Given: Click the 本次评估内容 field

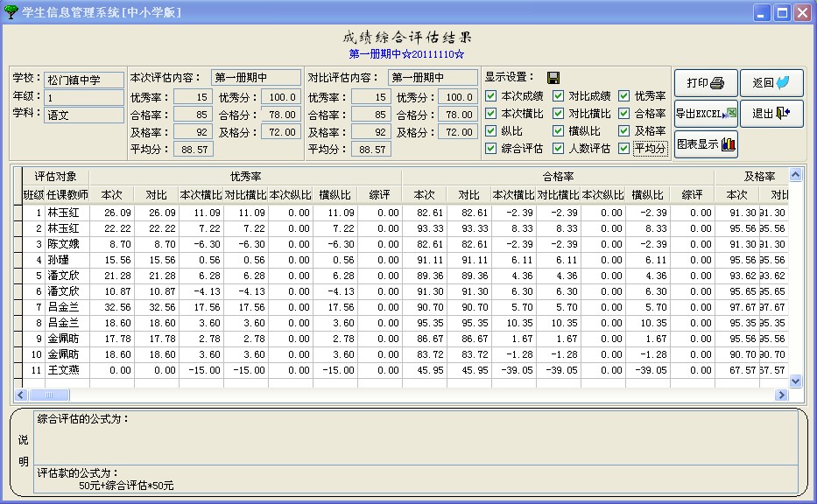Looking at the screenshot, I should click(x=256, y=78).
